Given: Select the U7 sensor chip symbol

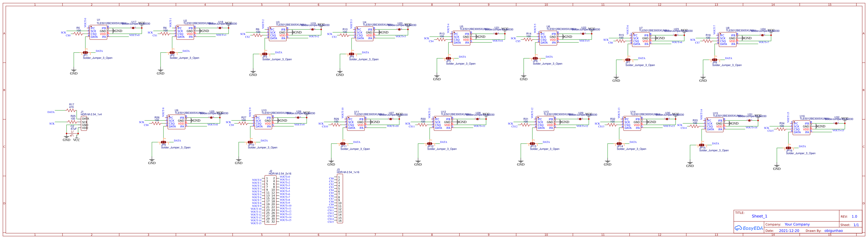Looking at the screenshot, I should [x=641, y=39].
